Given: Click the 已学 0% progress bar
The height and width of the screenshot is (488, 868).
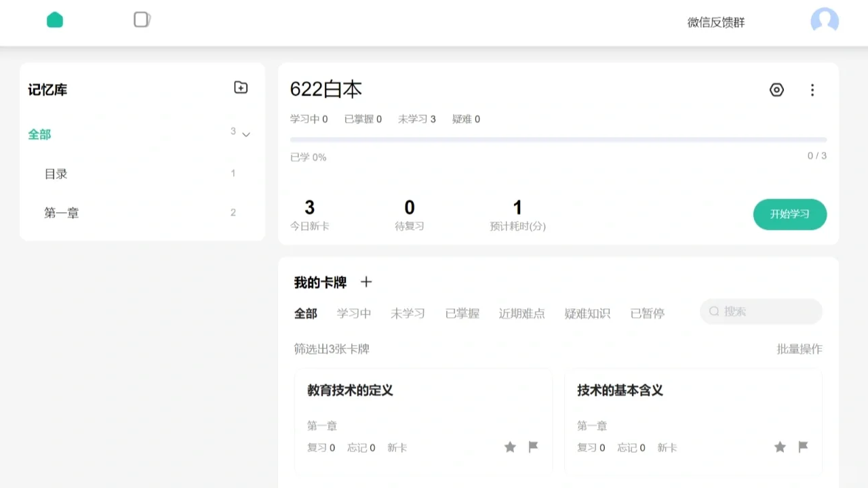Looking at the screenshot, I should [558, 139].
